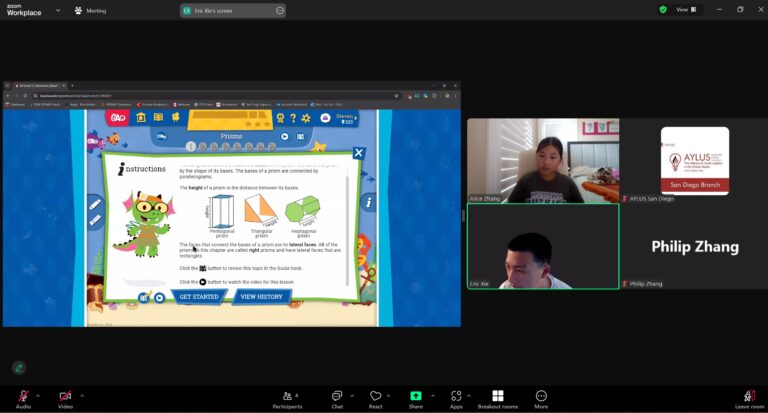Select question 1 progress circle
The width and height of the screenshot is (768, 413).
tap(191, 146)
